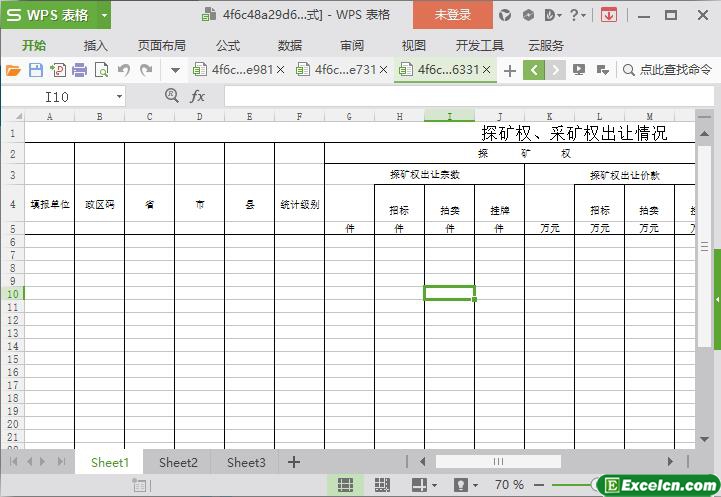
Task: Open the 公式 ribbon tab
Action: (228, 46)
